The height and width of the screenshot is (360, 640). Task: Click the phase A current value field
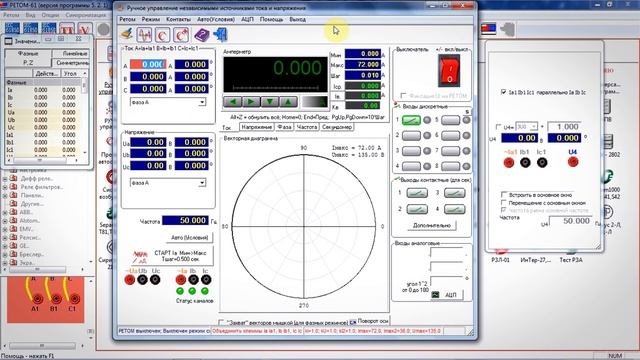click(148, 64)
